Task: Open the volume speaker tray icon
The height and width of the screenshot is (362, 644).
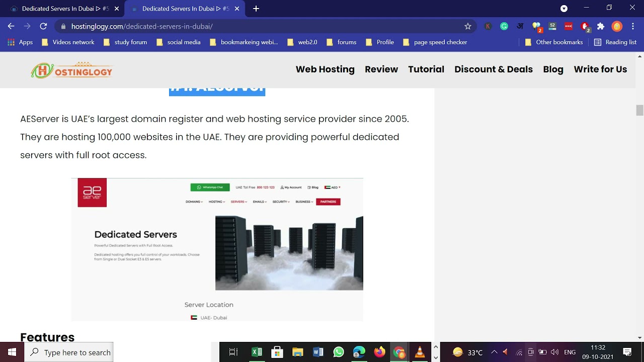Action: [554, 352]
